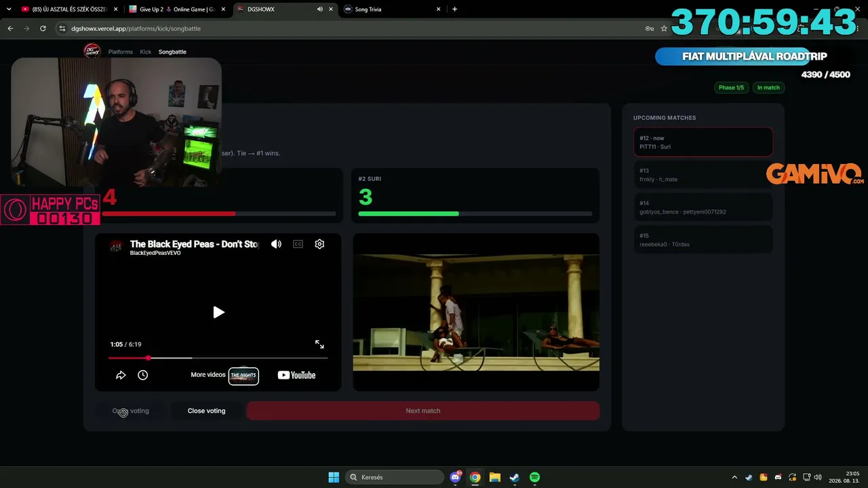
Task: Toggle closed captions in YouTube player
Action: [298, 244]
